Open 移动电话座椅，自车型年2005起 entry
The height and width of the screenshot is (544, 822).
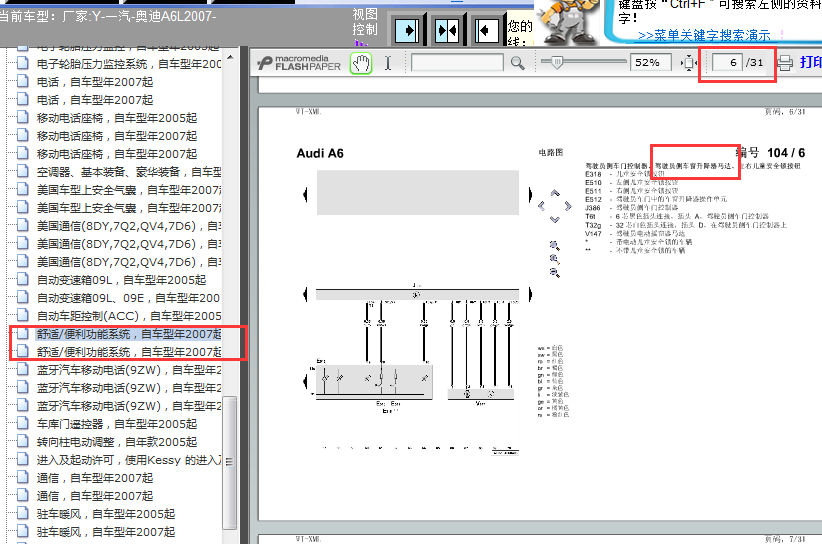[117, 118]
